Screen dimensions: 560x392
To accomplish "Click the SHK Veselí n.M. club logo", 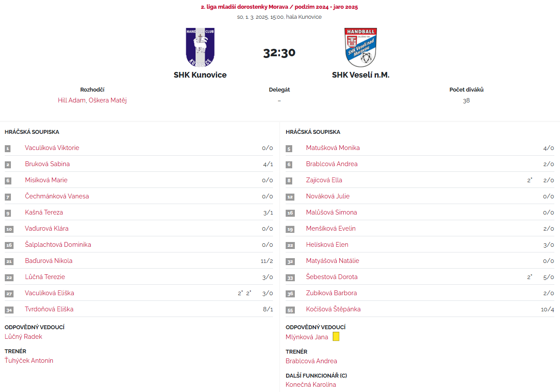I will (361, 47).
